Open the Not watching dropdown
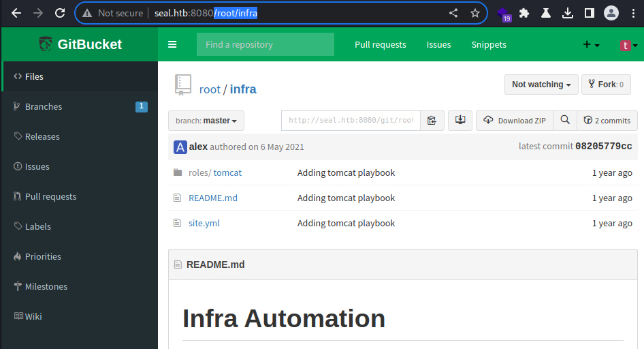Viewport: 644px width, 349px height. (541, 85)
